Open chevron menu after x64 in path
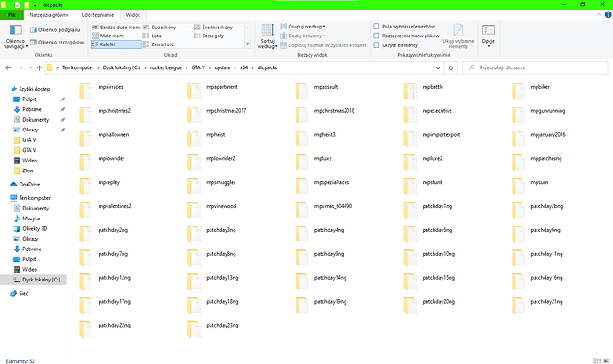 tap(252, 68)
